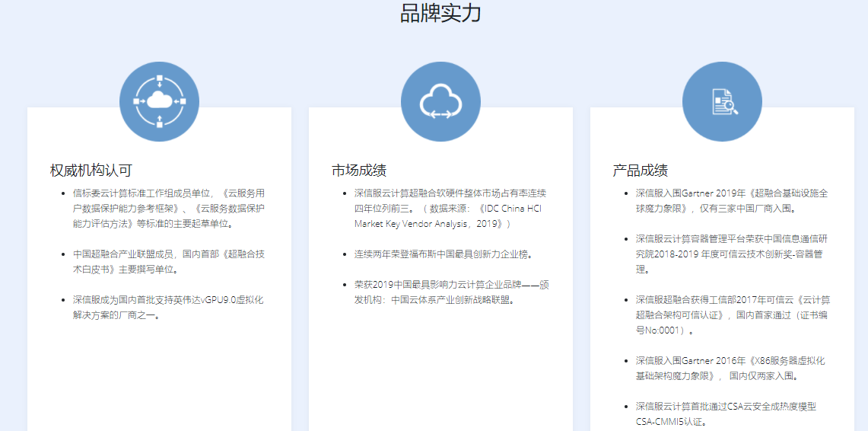Image resolution: width=868 pixels, height=431 pixels.
Task: Click the cloud with arrows circular icon
Action: 440,101
